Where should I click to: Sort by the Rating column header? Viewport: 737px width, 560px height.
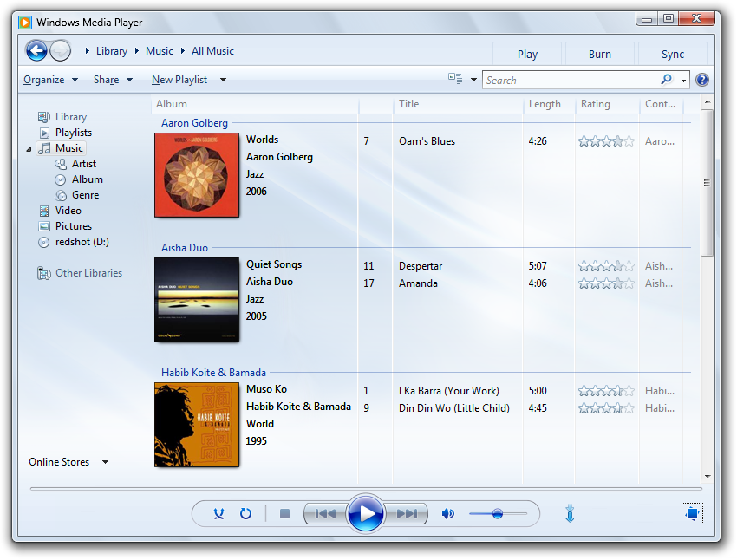coord(607,104)
